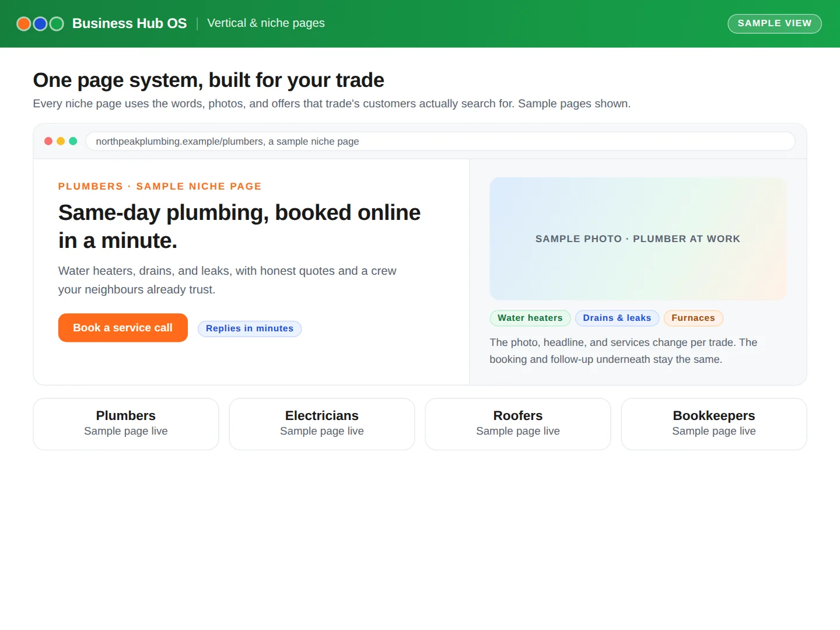This screenshot has height=630, width=840.
Task: Click the headline Same-day plumbing, booked online
Action: (240, 226)
